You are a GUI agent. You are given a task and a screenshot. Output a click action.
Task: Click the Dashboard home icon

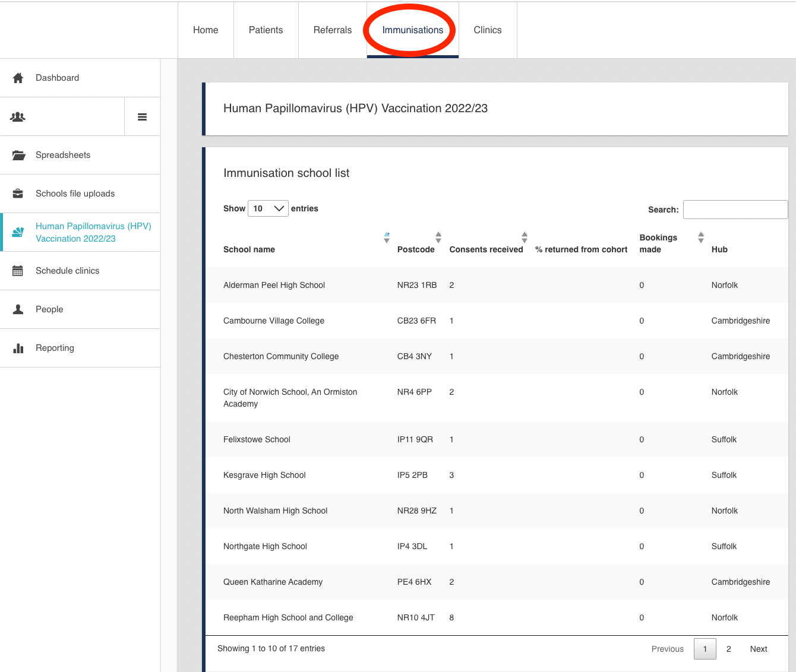(18, 78)
